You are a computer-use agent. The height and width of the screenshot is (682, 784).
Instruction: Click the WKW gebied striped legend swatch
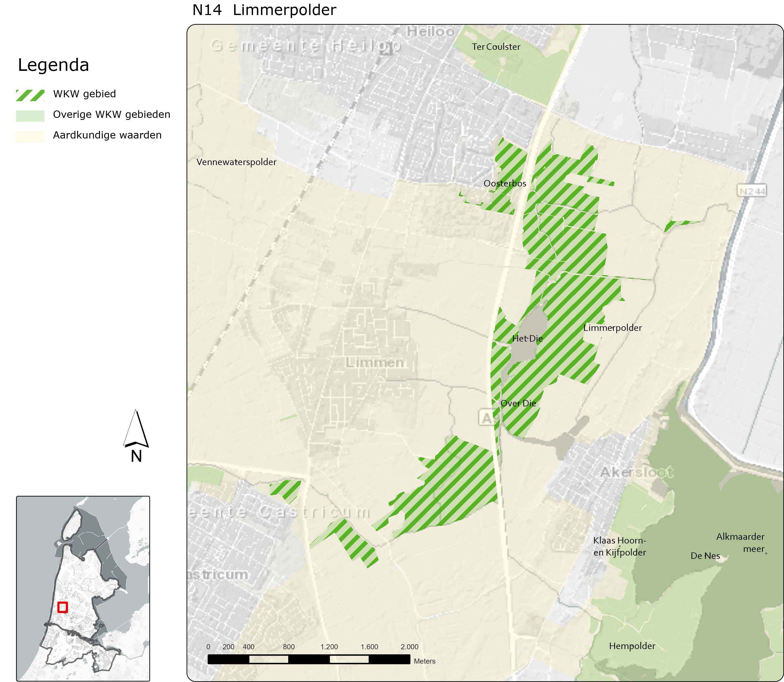(x=30, y=95)
